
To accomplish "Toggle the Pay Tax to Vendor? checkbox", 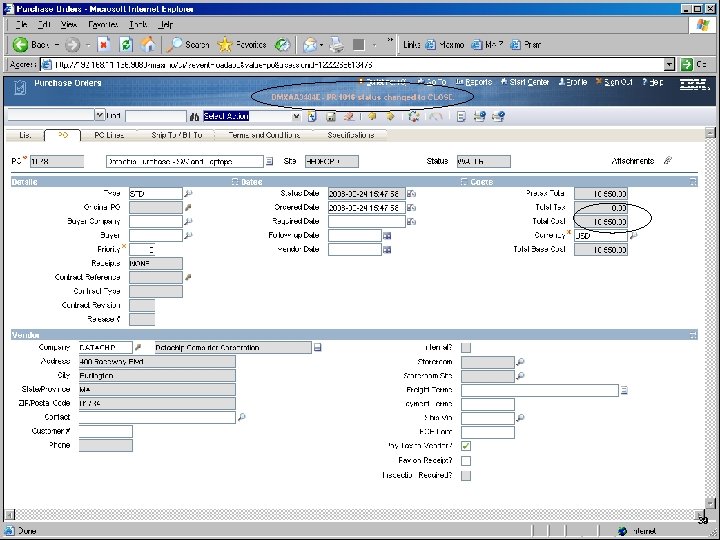I will (466, 446).
